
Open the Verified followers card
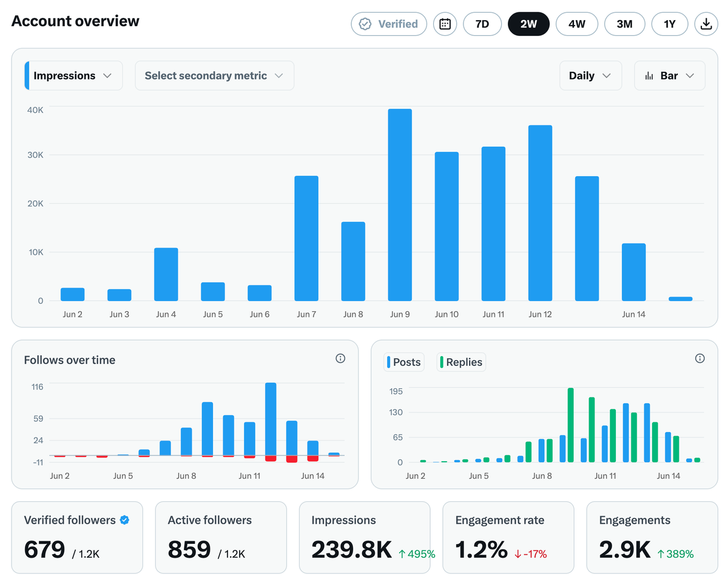pos(78,537)
